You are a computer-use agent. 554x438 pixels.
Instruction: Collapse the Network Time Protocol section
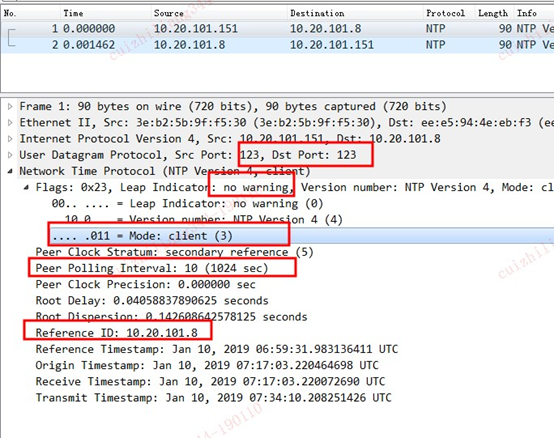10,171
